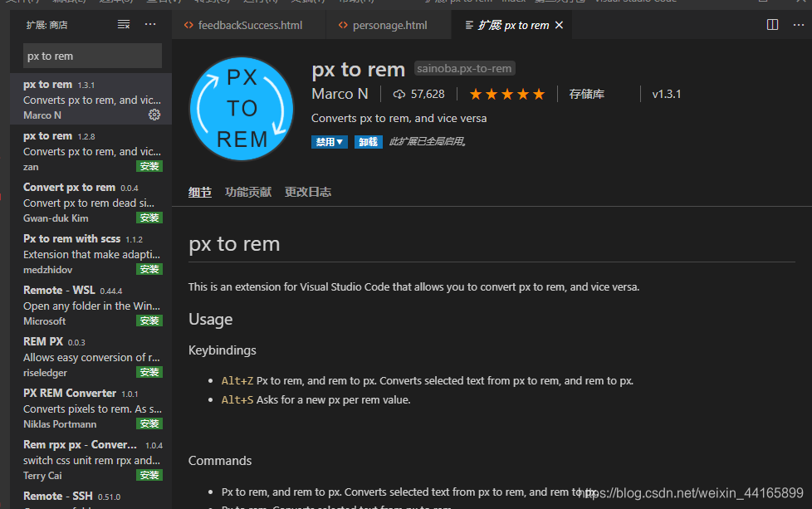Click the publisher name Marco N
The width and height of the screenshot is (812, 509).
(340, 94)
